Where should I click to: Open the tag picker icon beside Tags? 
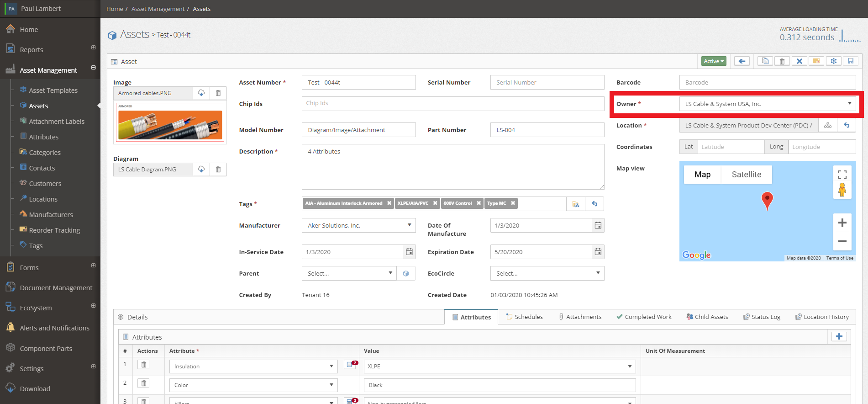point(576,204)
